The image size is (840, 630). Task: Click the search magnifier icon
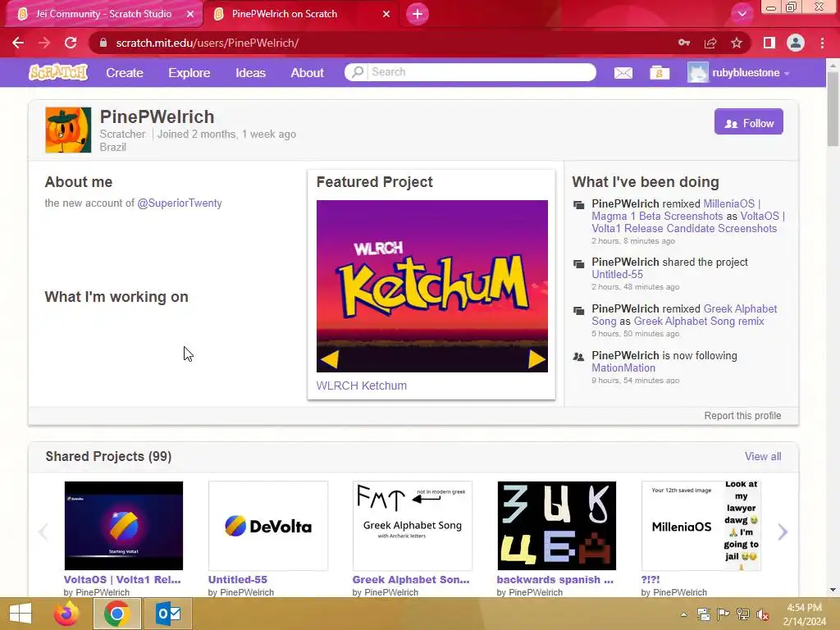coord(358,72)
